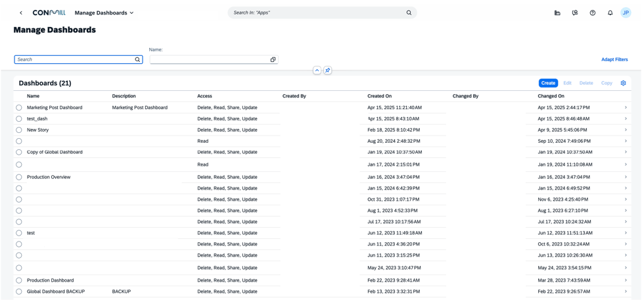Select radio button for test row created Jun 12, 2023
Viewport: 644px width, 302px height.
coord(19,233)
